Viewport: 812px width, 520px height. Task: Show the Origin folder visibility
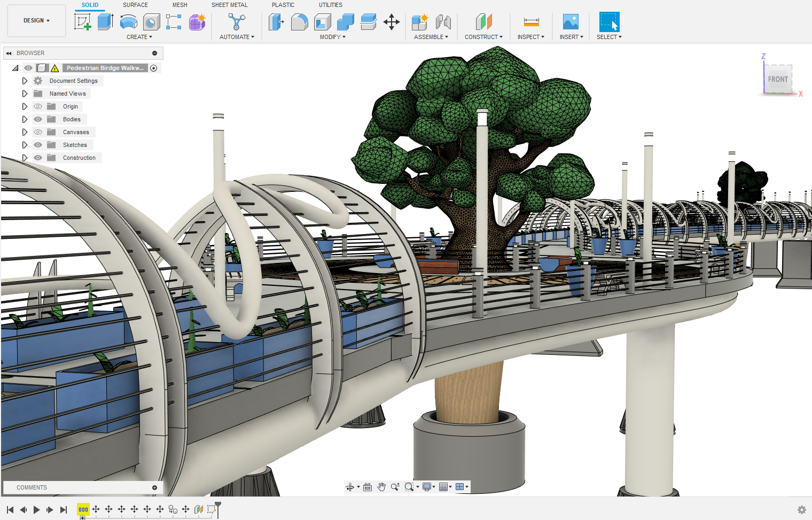pyautogui.click(x=37, y=106)
